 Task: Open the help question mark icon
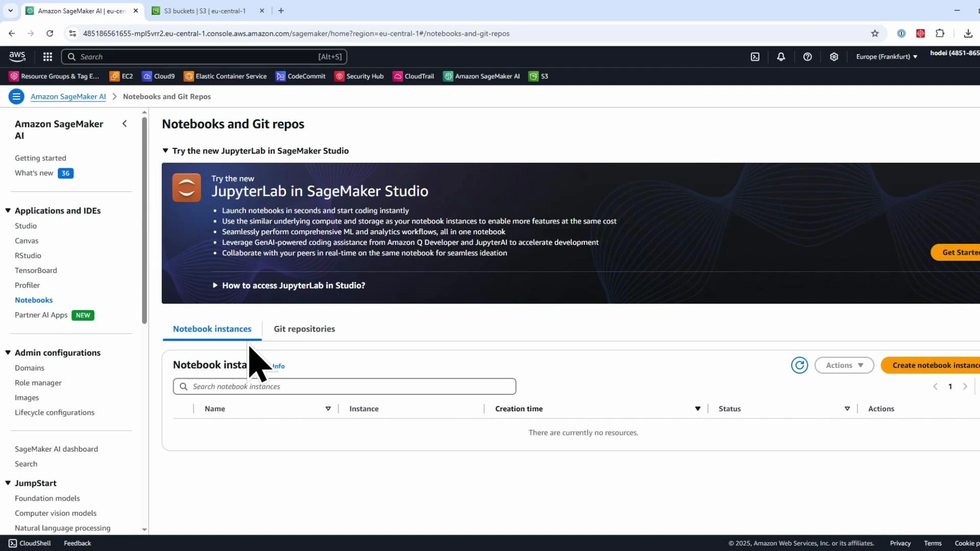tap(807, 57)
